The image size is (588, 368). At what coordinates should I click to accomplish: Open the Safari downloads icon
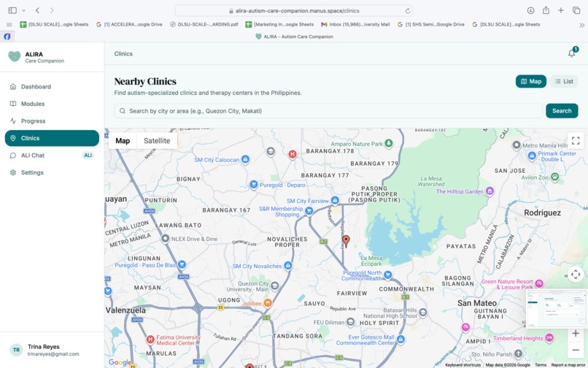tap(530, 10)
